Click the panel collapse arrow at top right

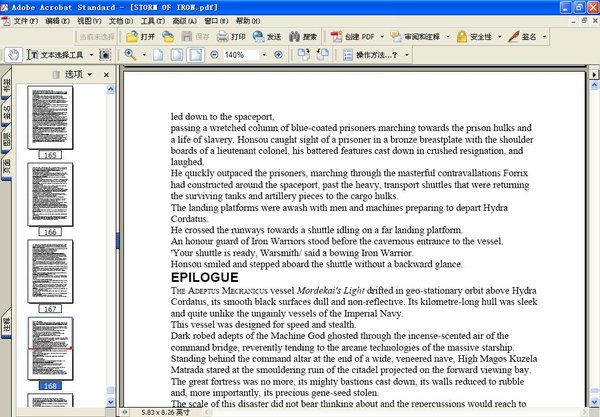click(x=593, y=74)
